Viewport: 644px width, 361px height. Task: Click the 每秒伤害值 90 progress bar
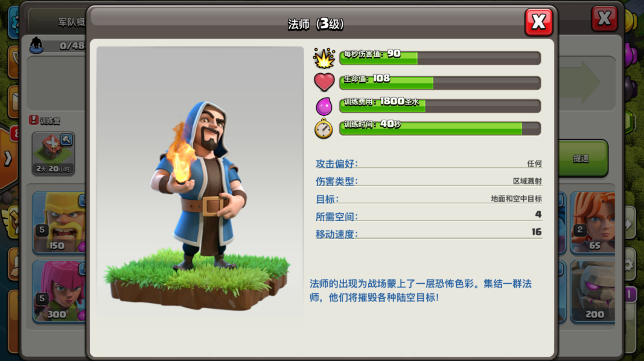440,58
